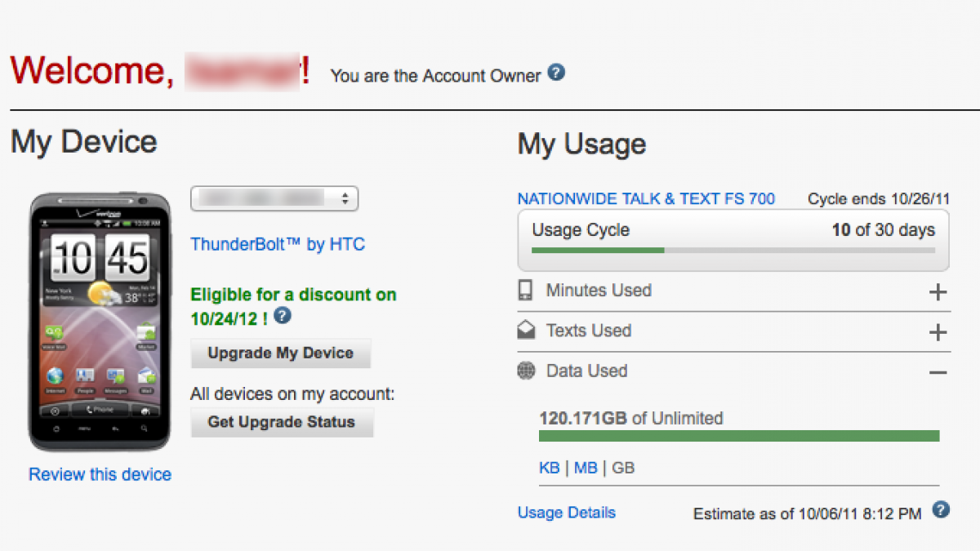This screenshot has height=551, width=980.
Task: Switch data units to MB
Action: pyautogui.click(x=586, y=468)
